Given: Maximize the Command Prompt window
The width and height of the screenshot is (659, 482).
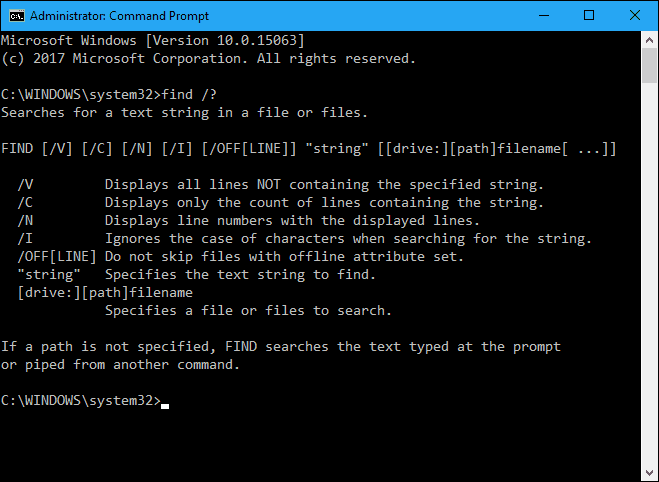Looking at the screenshot, I should [589, 16].
